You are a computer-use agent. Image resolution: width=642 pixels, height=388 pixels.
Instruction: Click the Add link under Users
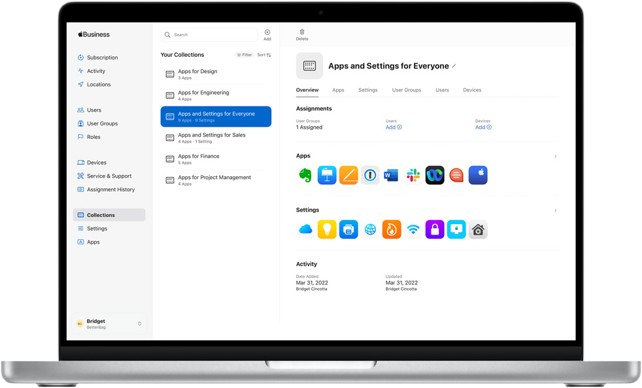[x=393, y=127]
